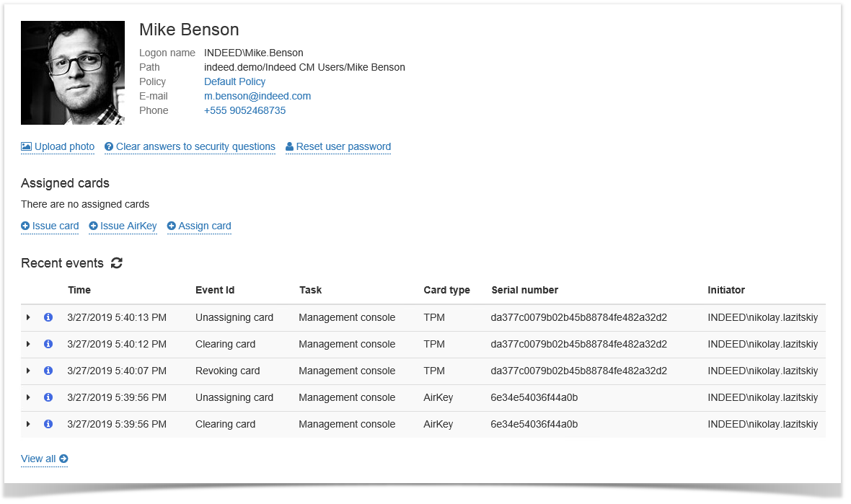Issue card to the user

click(50, 226)
